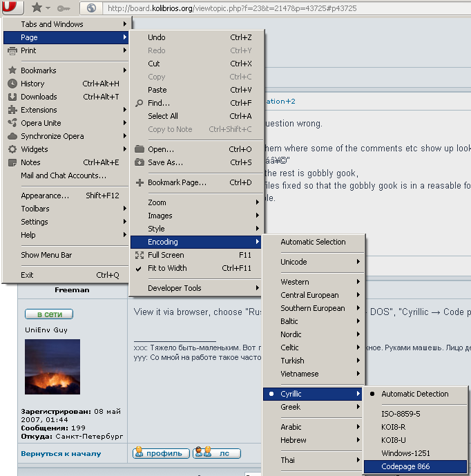Screen dimensions: 471x476
Task: Open the Extensions puzzle-piece entry
Action: [x=39, y=110]
